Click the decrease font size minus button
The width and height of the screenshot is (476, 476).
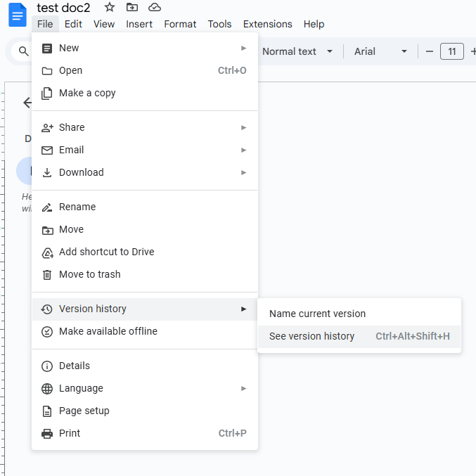pyautogui.click(x=430, y=51)
